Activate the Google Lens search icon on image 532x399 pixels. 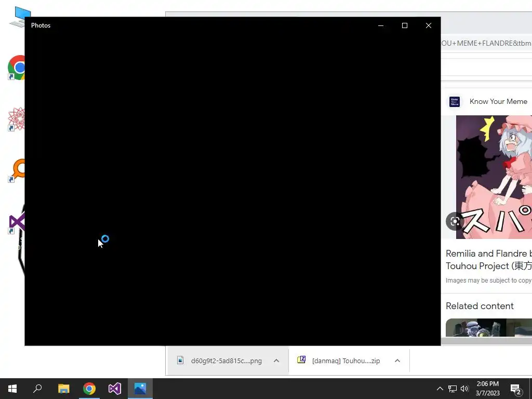455,221
